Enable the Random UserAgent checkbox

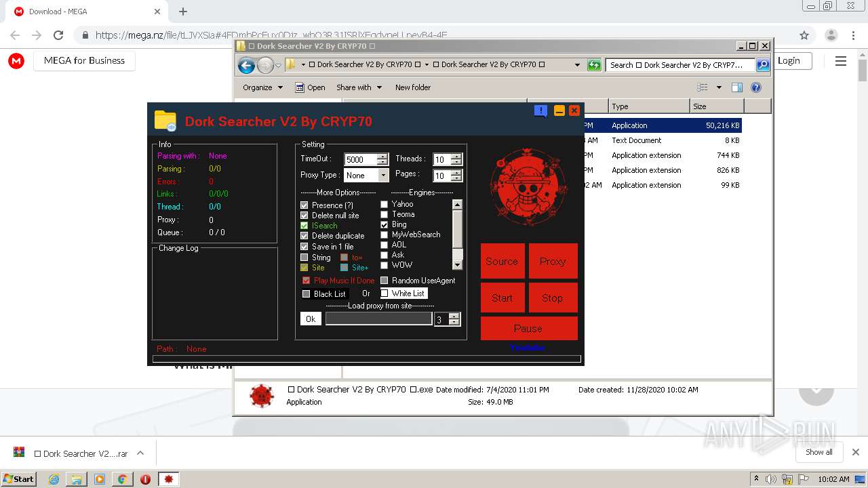pos(384,280)
